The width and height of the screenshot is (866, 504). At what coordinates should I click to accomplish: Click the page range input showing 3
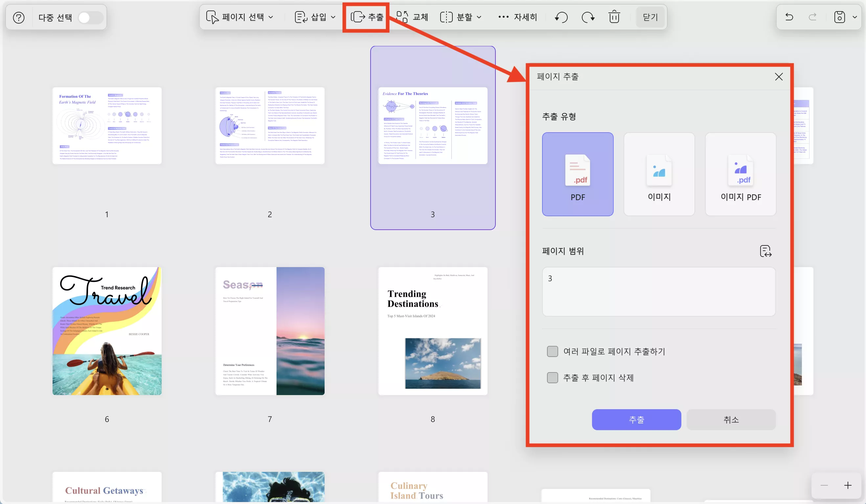coord(658,291)
